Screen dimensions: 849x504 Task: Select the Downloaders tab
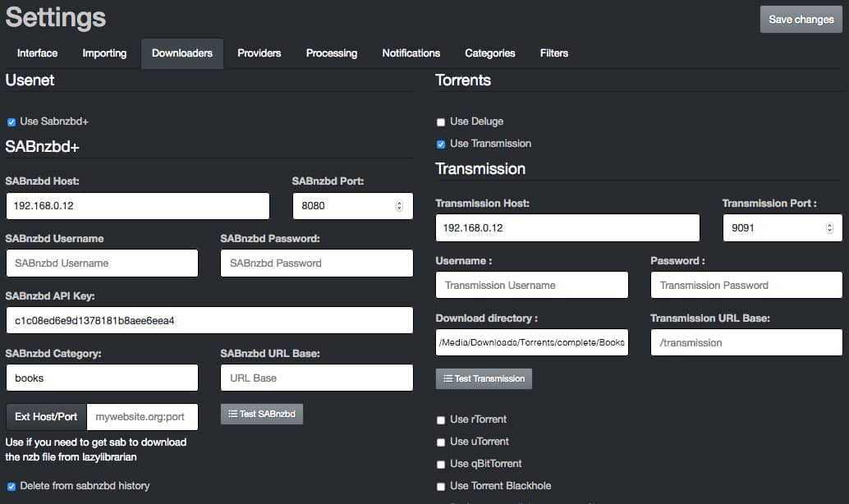pos(182,53)
